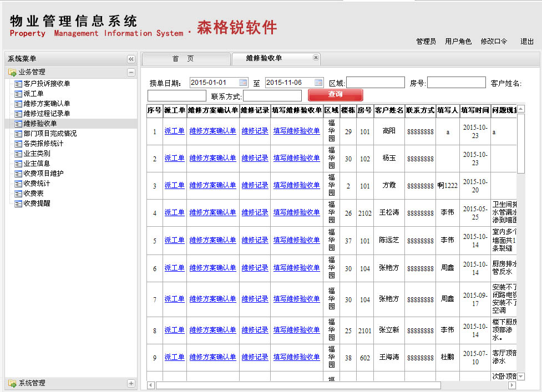Expand the 系统管理 section

(131, 383)
